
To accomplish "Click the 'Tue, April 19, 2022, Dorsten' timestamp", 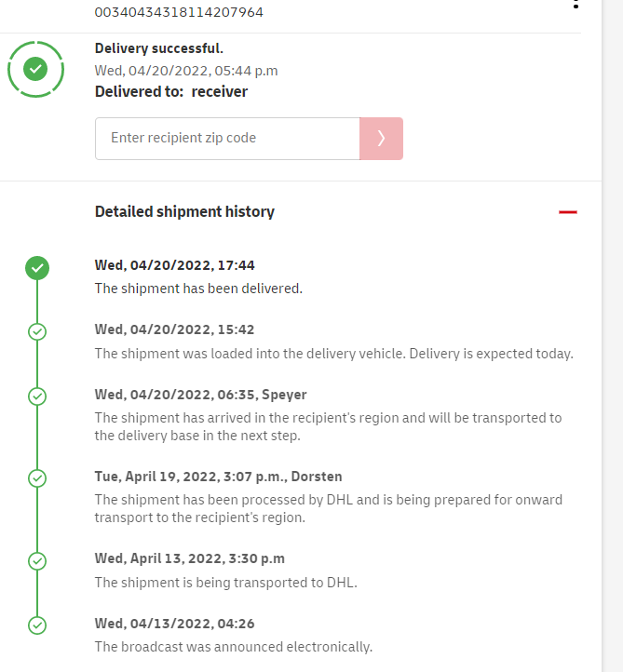I will pyautogui.click(x=219, y=477).
